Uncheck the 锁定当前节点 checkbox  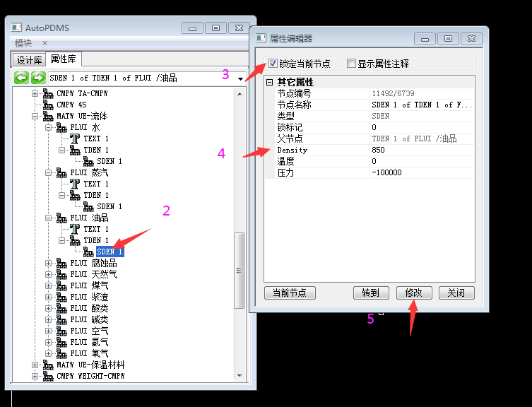click(273, 64)
